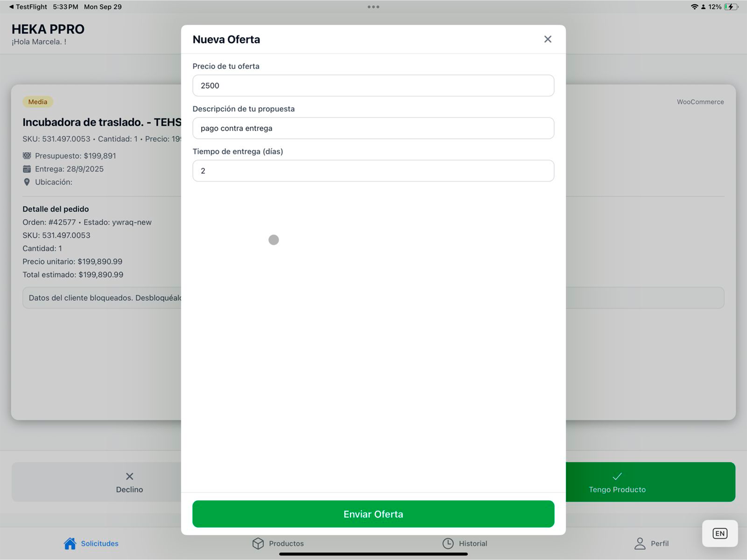Viewport: 747px width, 560px height.
Task: Tap the 'Precio de tu oferta' label
Action: (x=226, y=66)
